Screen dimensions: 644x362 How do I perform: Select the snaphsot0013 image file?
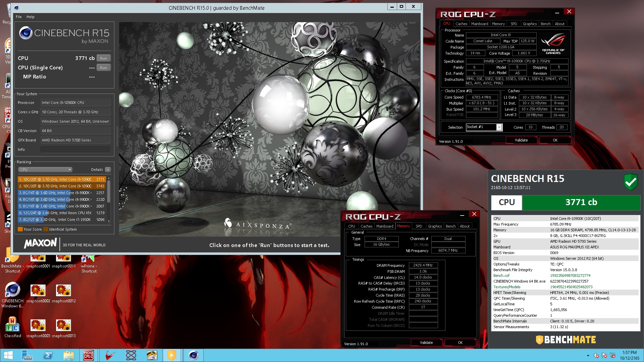(x=63, y=328)
